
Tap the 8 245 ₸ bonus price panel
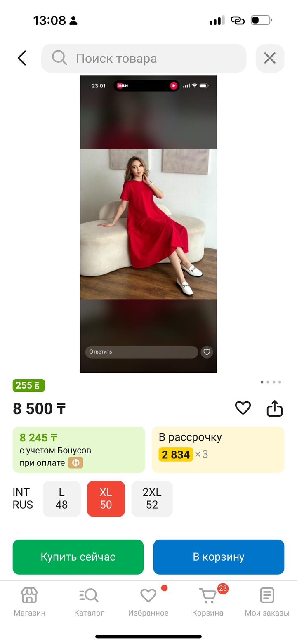pos(79,449)
